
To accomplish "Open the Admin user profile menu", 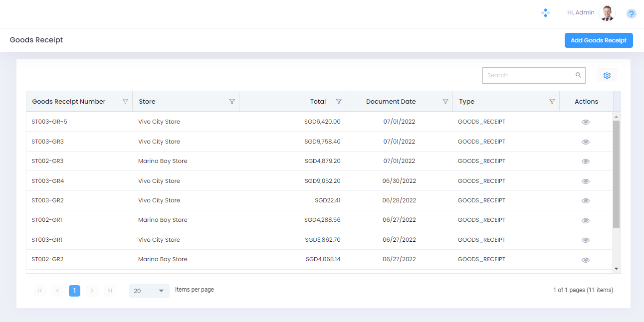I will [607, 13].
